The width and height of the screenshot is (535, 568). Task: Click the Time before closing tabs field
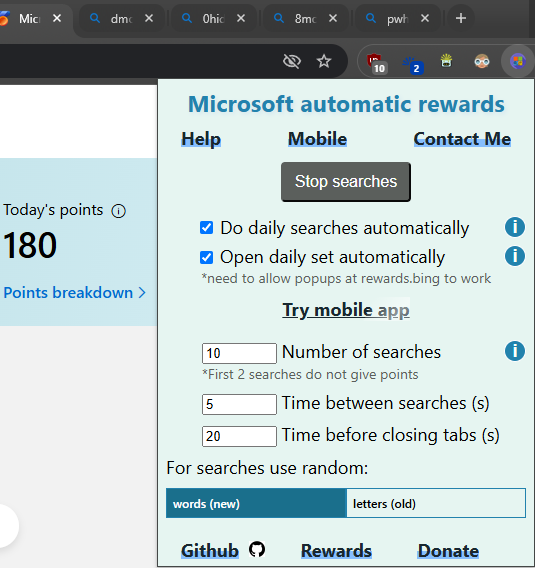tap(239, 436)
